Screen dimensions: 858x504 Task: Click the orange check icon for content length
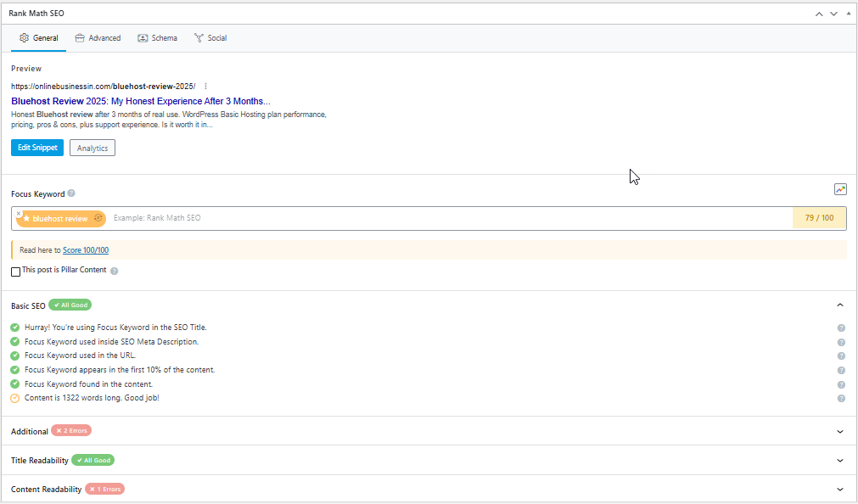[14, 399]
